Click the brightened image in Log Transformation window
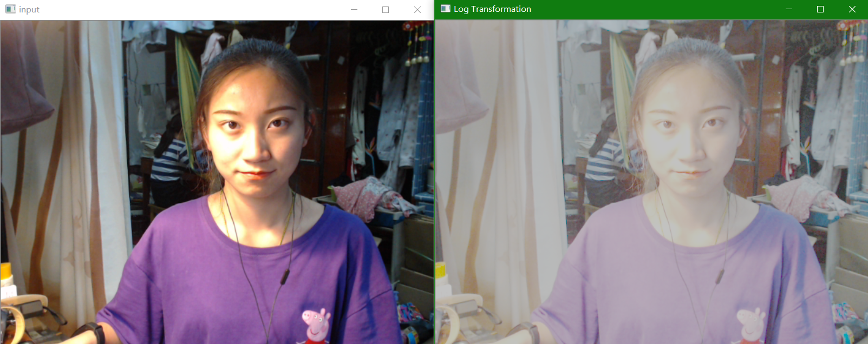This screenshot has height=344, width=868. 652,182
